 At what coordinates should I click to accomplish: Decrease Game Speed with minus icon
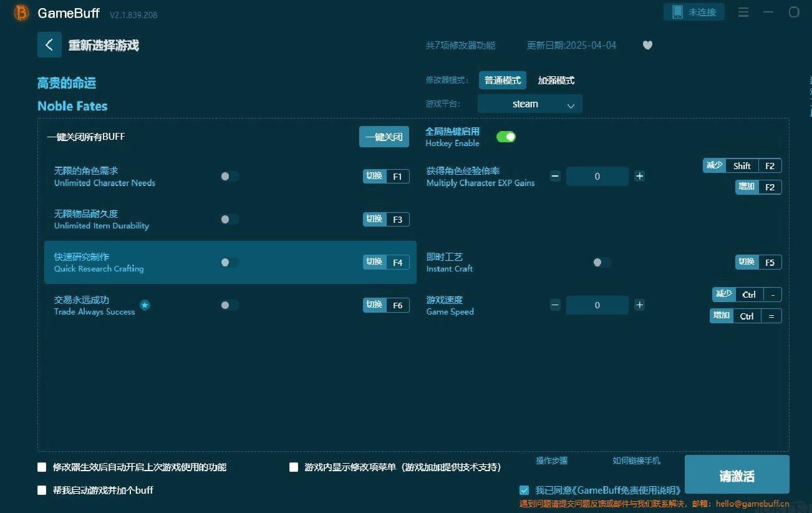coord(555,305)
